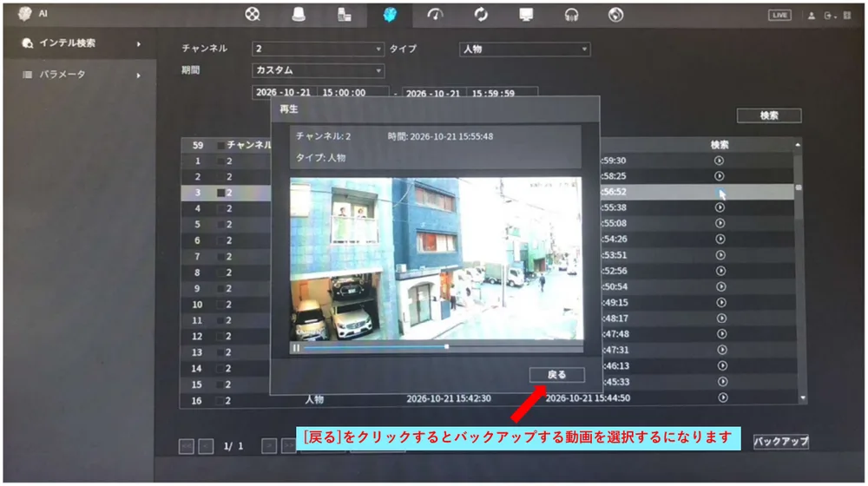Image resolution: width=868 pixels, height=486 pixels.
Task: Expand the パラメータ sidebar arrow
Action: (138, 76)
